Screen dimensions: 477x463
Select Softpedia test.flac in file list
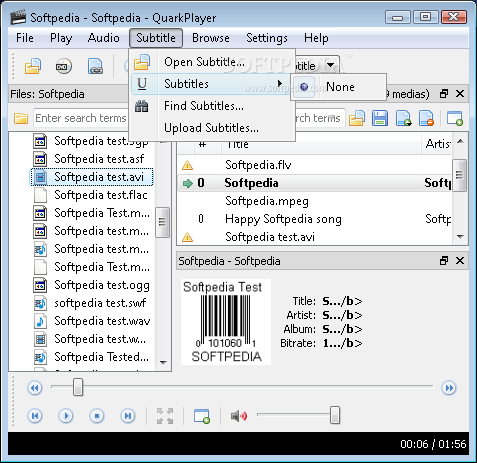coord(101,195)
